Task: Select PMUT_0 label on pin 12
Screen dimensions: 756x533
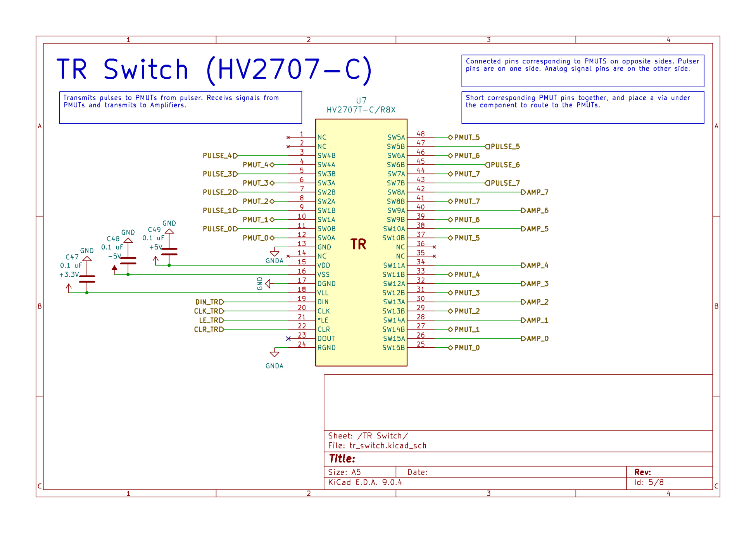Action: coord(259,238)
